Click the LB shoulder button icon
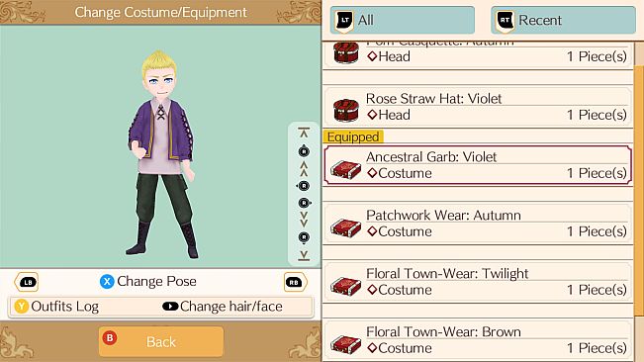The image size is (644, 362). (27, 282)
